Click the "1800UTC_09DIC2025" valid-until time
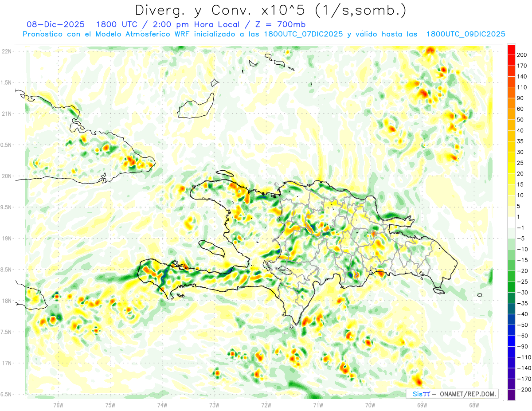 pos(465,34)
